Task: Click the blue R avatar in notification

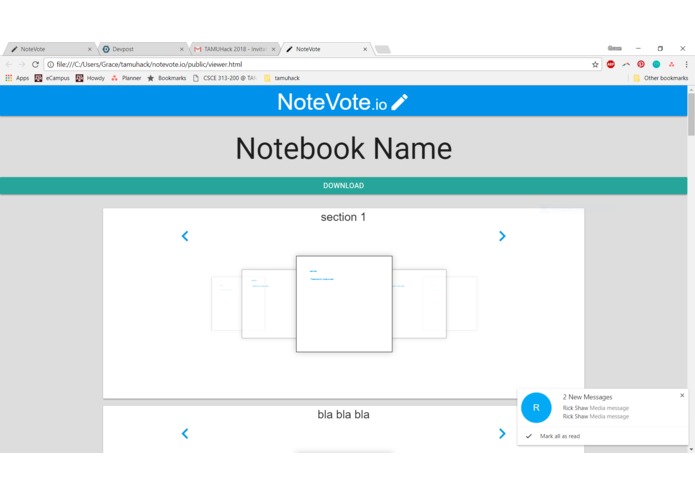Action: [x=536, y=408]
